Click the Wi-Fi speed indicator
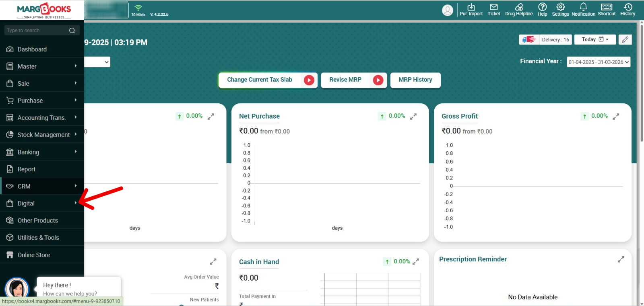This screenshot has width=644, height=306. pyautogui.click(x=138, y=10)
